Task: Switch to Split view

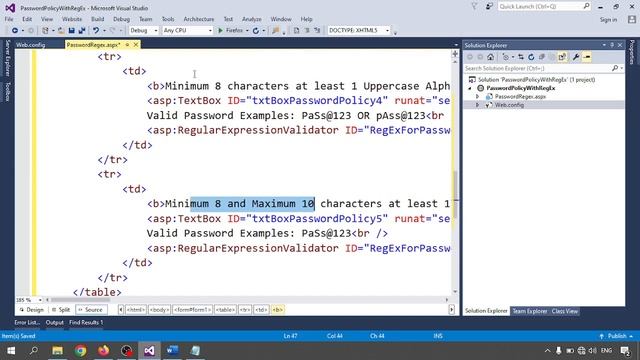Action: click(x=61, y=310)
